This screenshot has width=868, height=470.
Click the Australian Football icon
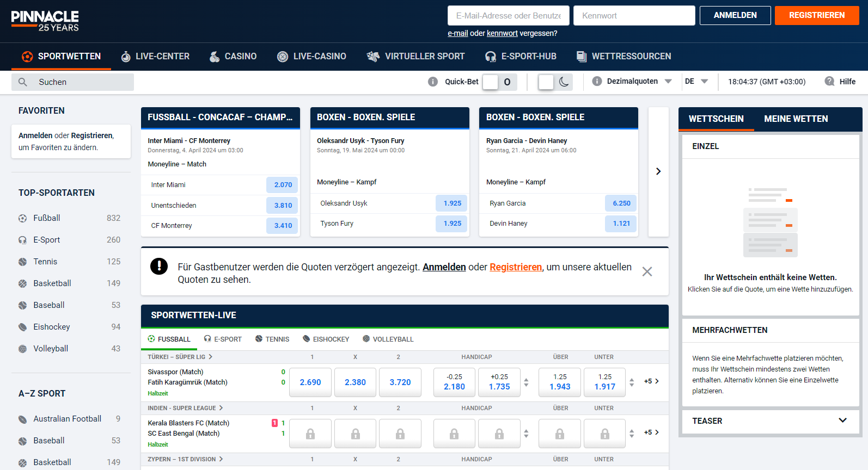pos(22,419)
